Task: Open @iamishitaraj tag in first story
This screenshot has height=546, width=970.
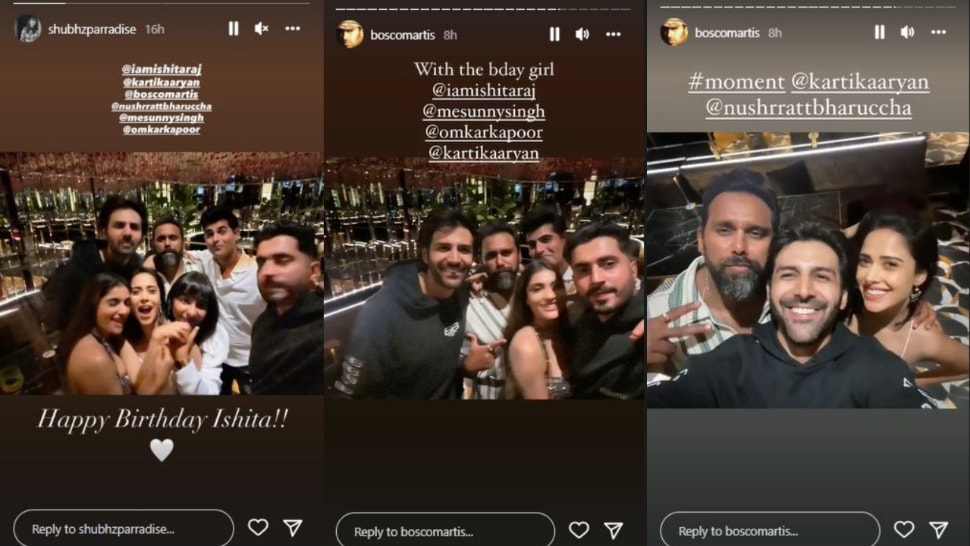Action: click(161, 69)
